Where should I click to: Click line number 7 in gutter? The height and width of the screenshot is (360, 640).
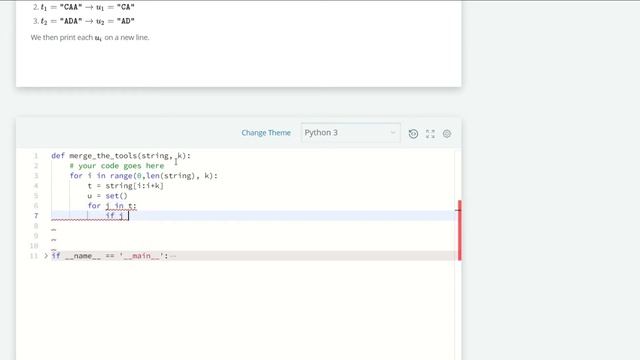tap(36, 216)
